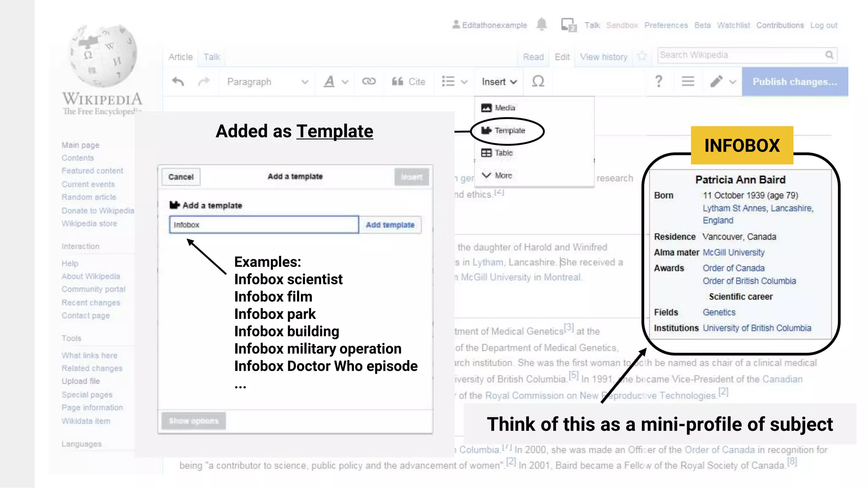Screen dimensions: 868x488
Task: Open the Editathonexample user page
Action: click(x=490, y=25)
